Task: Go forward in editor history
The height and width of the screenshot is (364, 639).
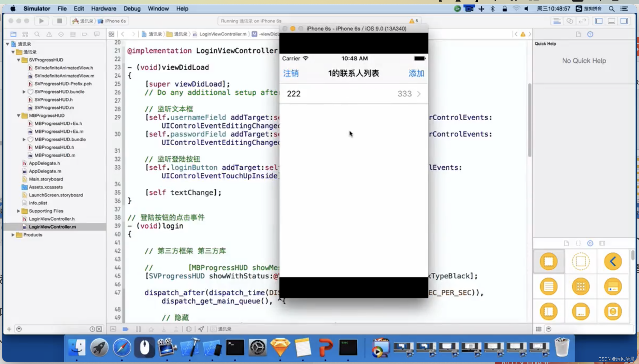Action: 133,34
